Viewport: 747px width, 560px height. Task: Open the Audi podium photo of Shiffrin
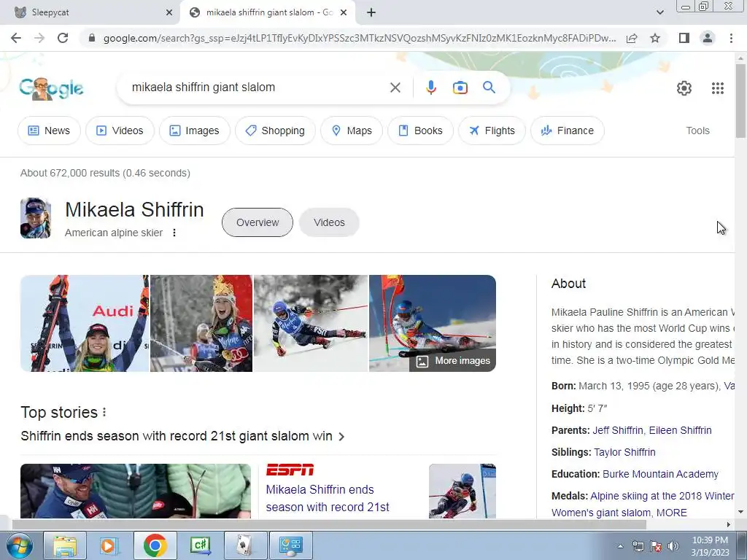click(85, 323)
